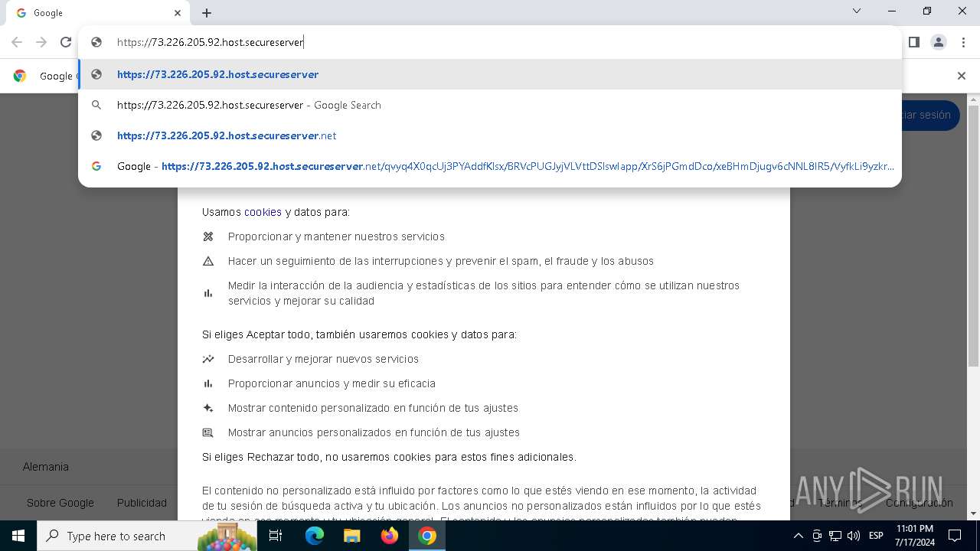Click the ESP language indicator
Viewport: 980px width, 551px height.
coord(876,536)
